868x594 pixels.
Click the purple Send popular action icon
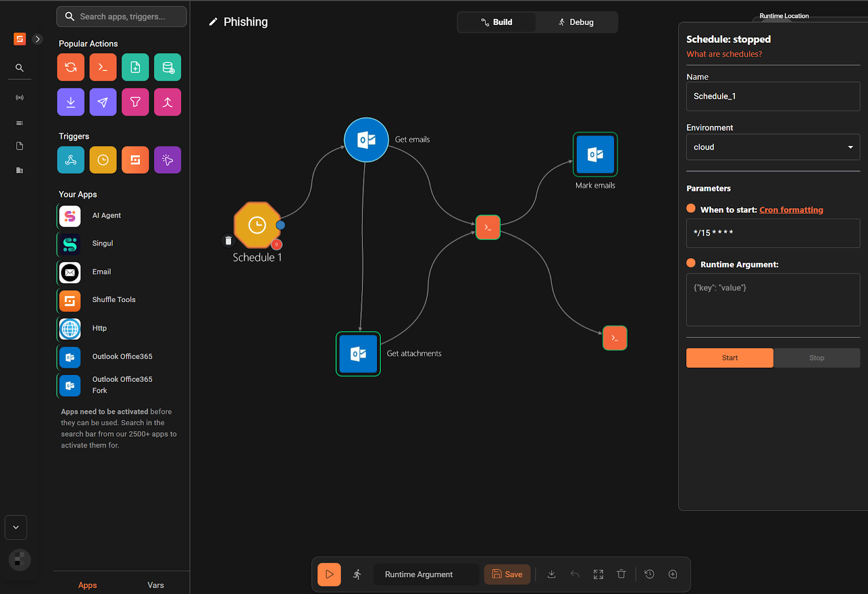tap(103, 101)
